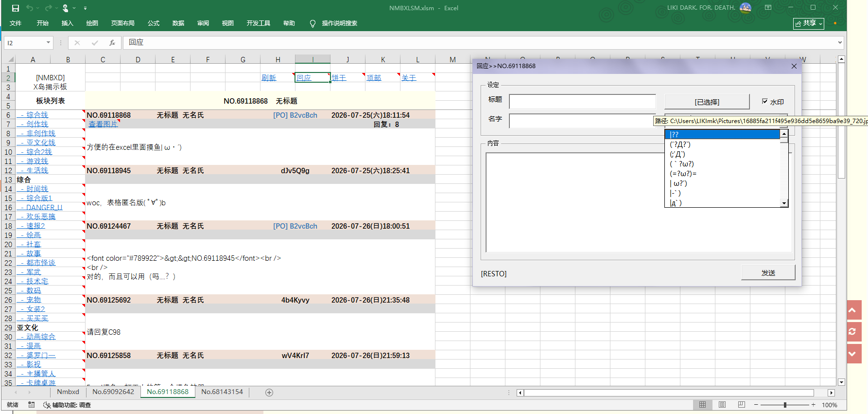The height and width of the screenshot is (414, 868).
Task: Click the 饼干 link
Action: [339, 78]
